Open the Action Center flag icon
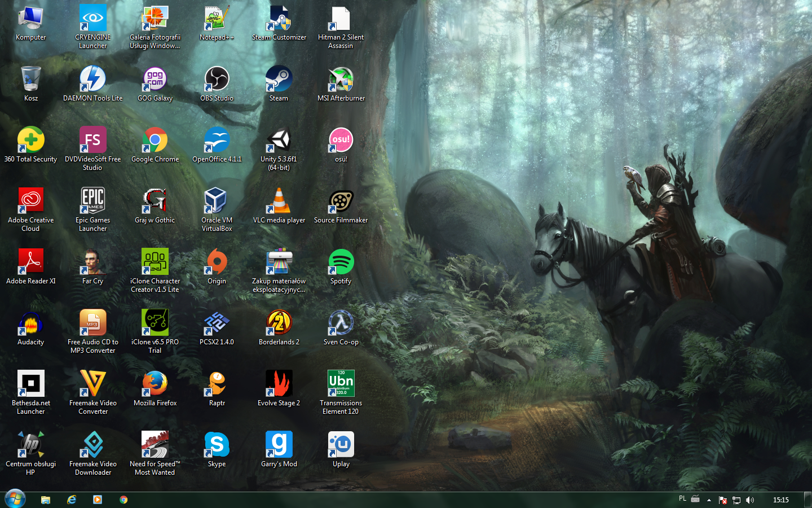Viewport: 812px width, 508px height. 723,500
